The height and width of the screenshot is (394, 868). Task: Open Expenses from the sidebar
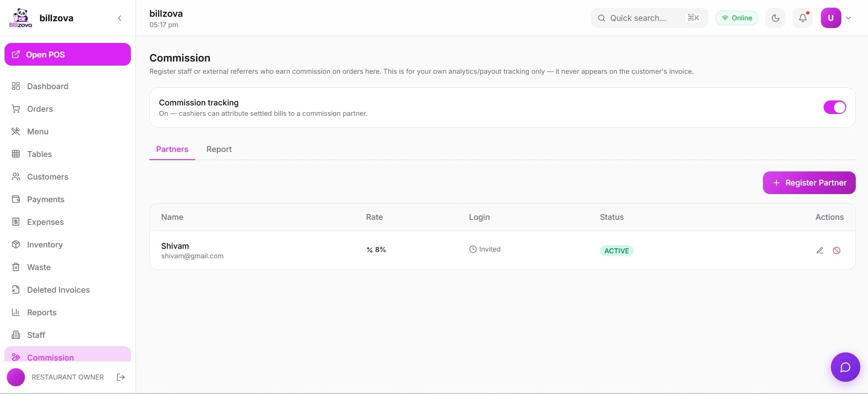67,222
